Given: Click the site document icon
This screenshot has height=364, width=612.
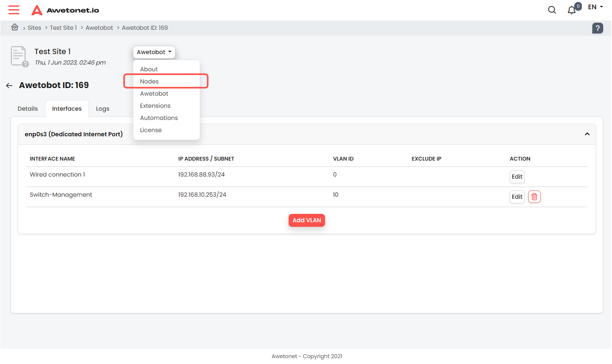Looking at the screenshot, I should point(19,57).
